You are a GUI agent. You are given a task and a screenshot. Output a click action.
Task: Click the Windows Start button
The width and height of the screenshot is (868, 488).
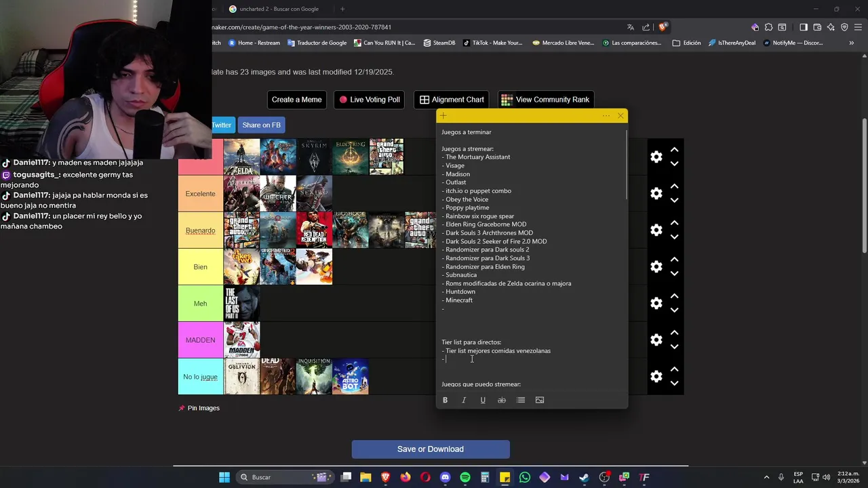coord(224,477)
